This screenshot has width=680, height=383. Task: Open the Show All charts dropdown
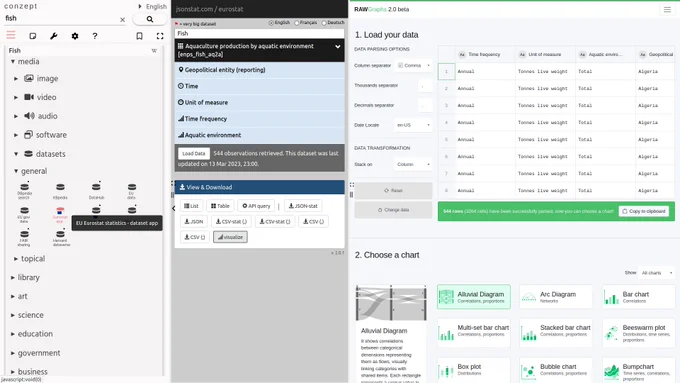[657, 273]
